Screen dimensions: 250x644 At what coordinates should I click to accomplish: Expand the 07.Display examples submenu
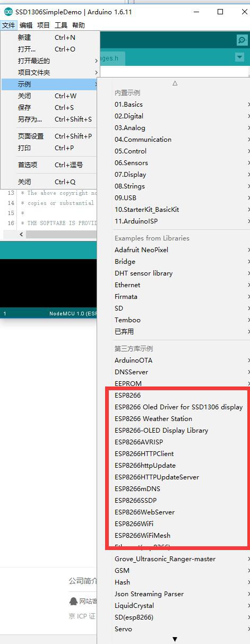coord(180,175)
